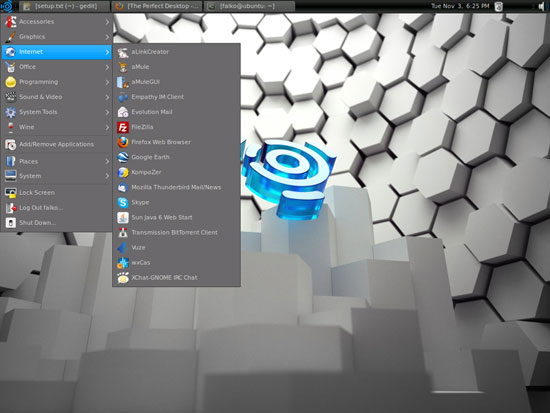Screen dimensions: 550x413
Task: Open Google Earth globe icon
Action: coord(123,157)
